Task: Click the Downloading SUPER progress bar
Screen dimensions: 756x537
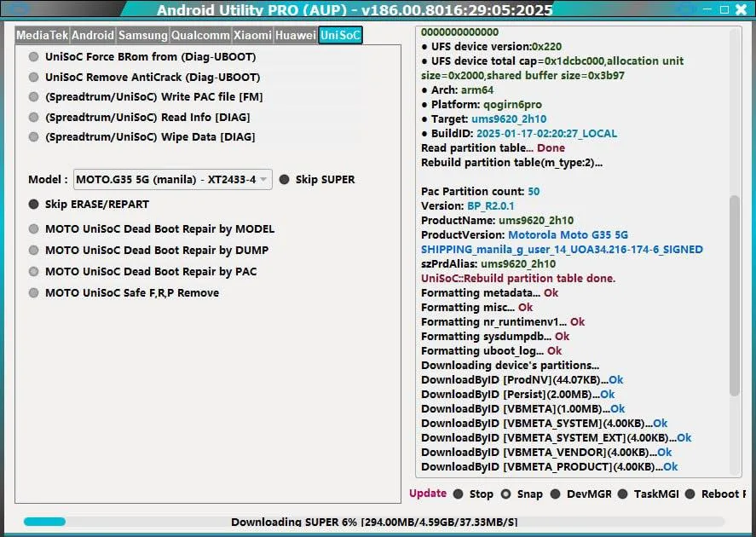Action: (x=373, y=522)
